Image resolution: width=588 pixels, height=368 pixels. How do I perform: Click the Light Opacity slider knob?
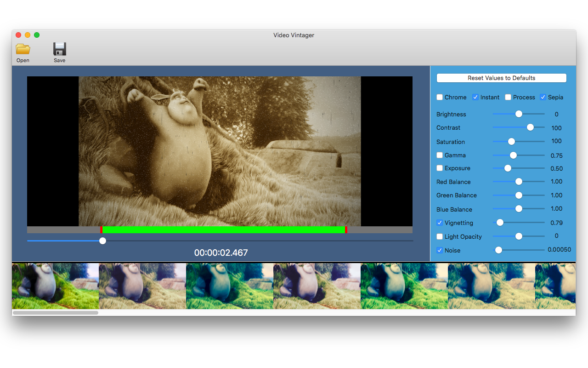click(519, 236)
